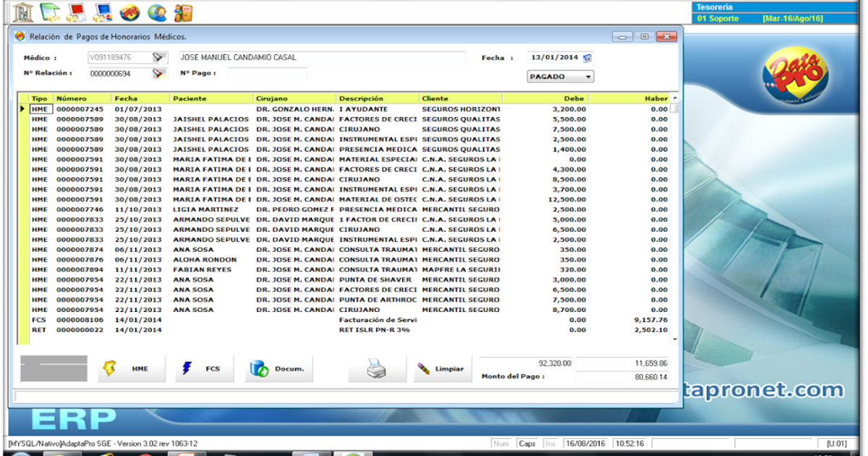Screen dimensions: 868x456
Task: Click the FCS lightning button
Action: point(205,368)
